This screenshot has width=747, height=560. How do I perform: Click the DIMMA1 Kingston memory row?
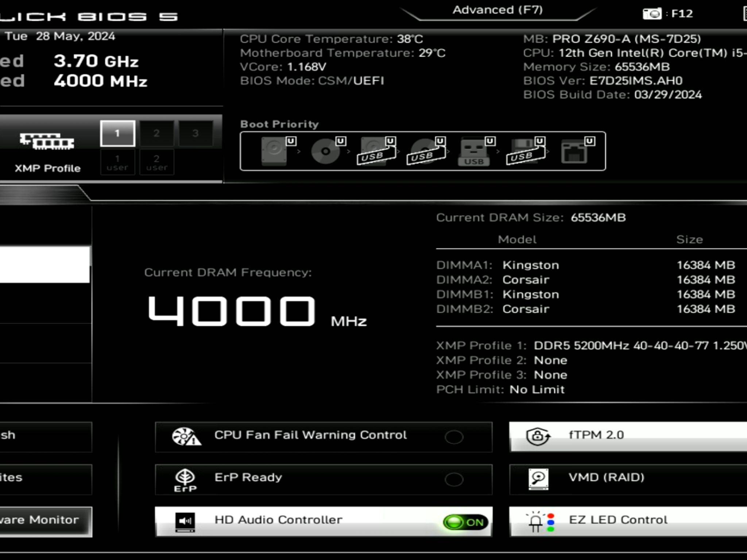(x=586, y=265)
